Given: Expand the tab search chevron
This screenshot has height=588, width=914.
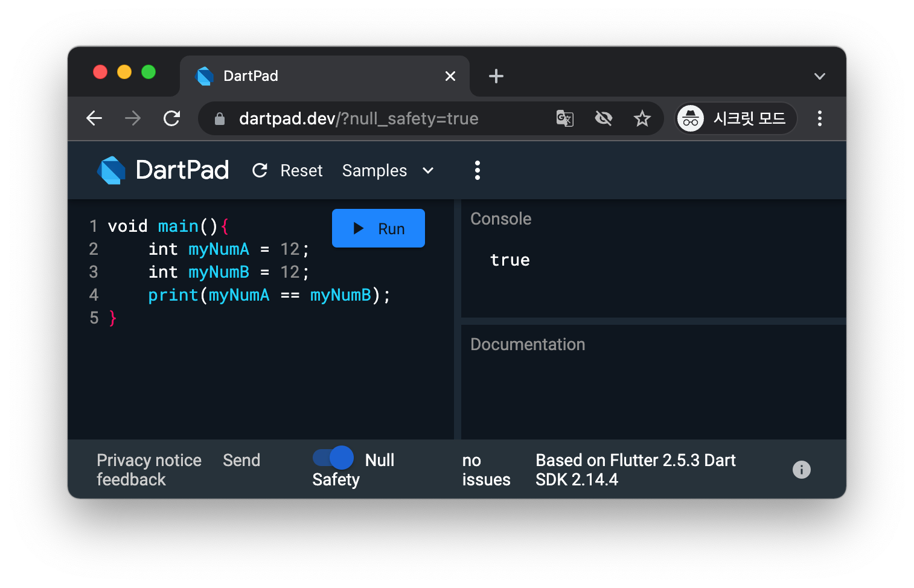Looking at the screenshot, I should click(819, 76).
